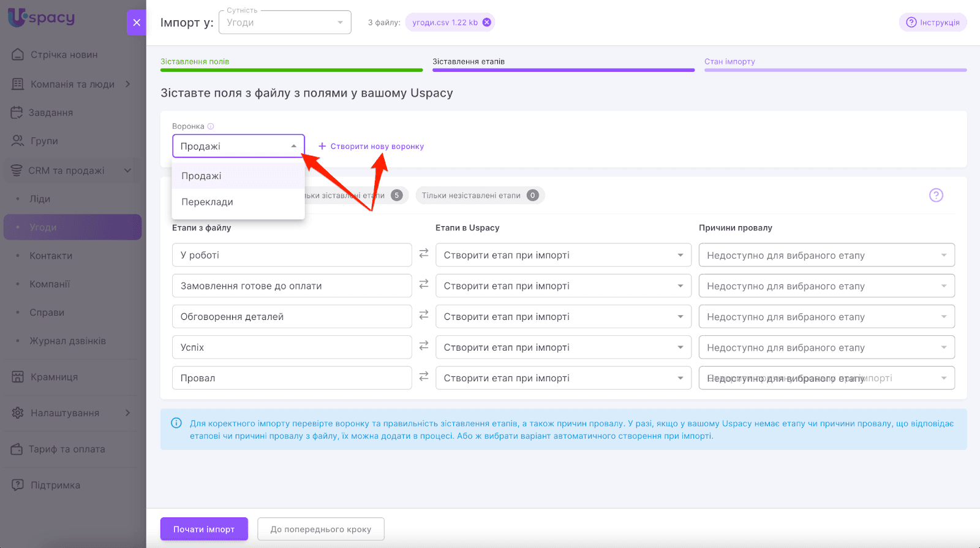Click the info icon next to Воронка
The width and height of the screenshot is (980, 548).
click(211, 126)
